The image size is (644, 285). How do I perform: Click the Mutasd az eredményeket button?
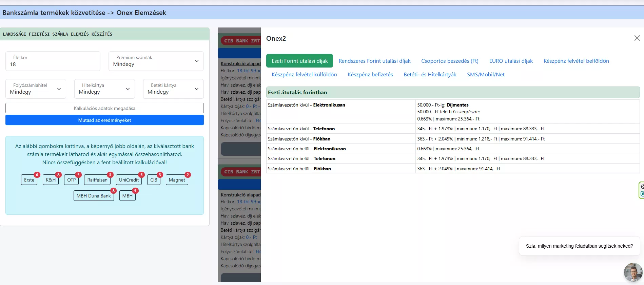(x=104, y=120)
